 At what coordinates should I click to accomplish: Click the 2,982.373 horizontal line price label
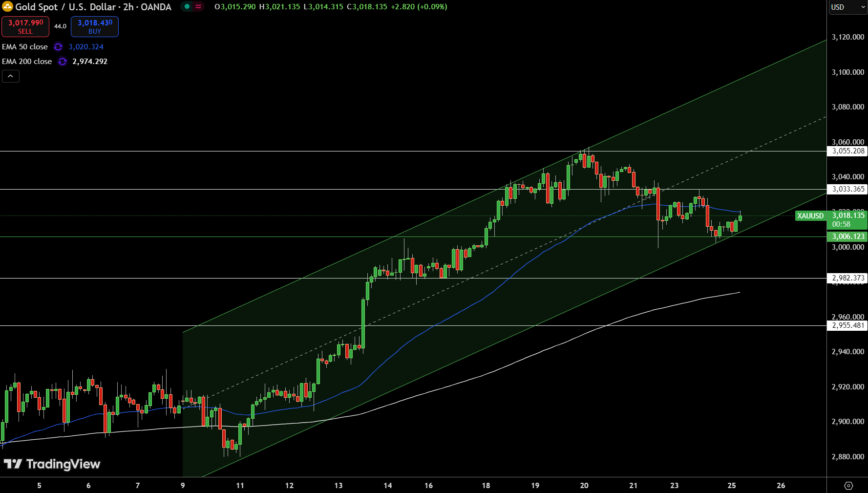pyautogui.click(x=847, y=278)
